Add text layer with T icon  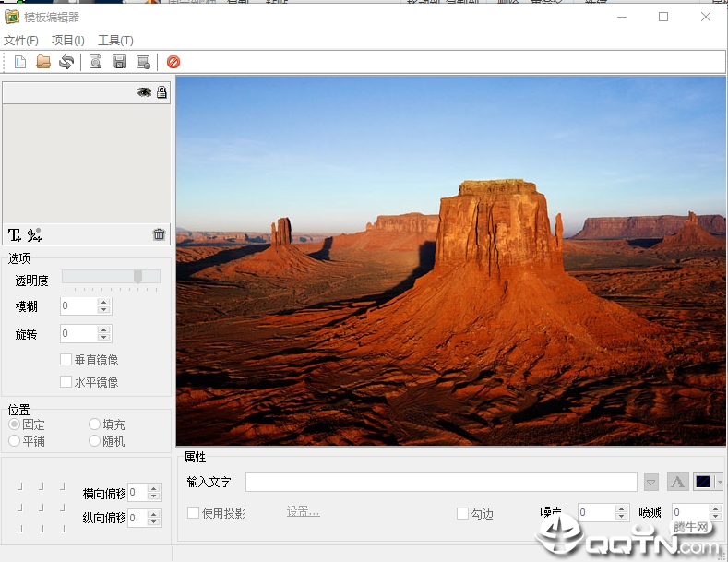(x=15, y=235)
